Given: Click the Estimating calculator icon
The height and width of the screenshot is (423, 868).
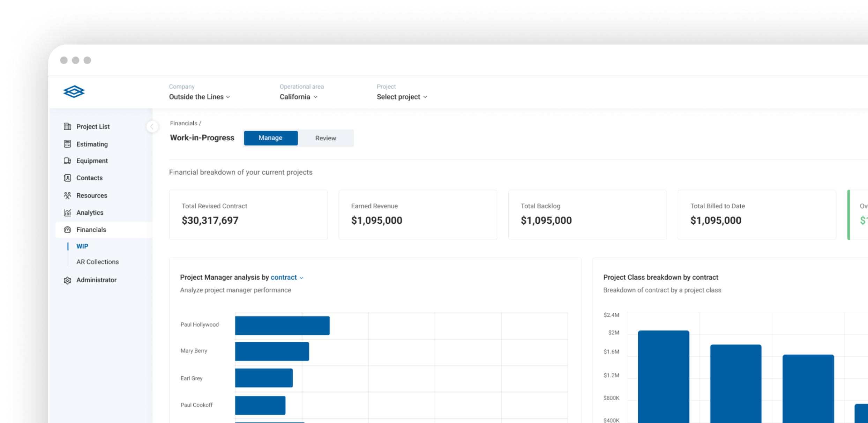Looking at the screenshot, I should coord(67,144).
